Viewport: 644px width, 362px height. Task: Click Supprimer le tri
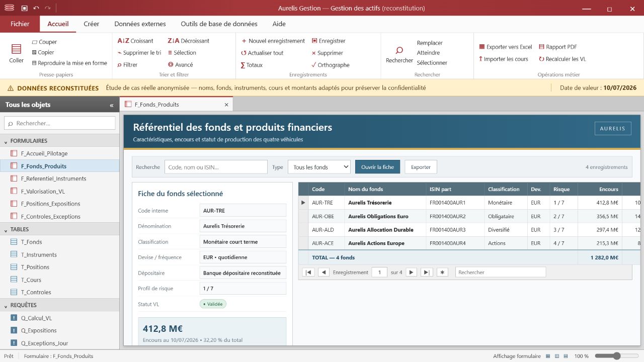(x=139, y=53)
